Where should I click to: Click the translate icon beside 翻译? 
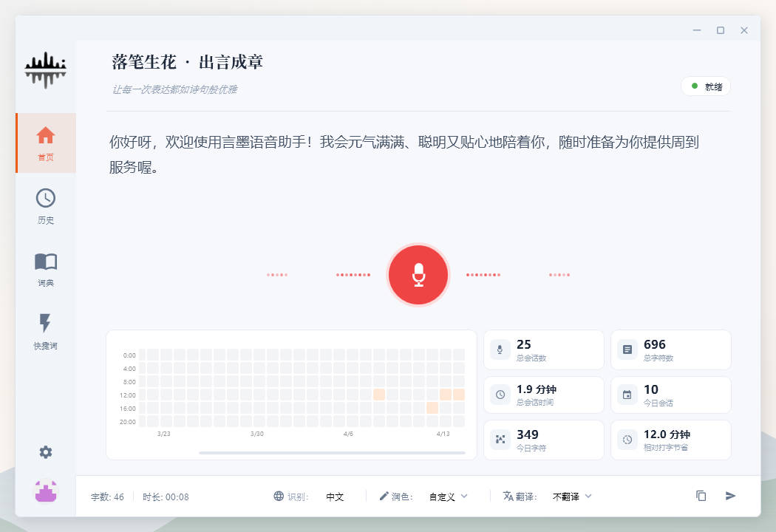[x=508, y=496]
